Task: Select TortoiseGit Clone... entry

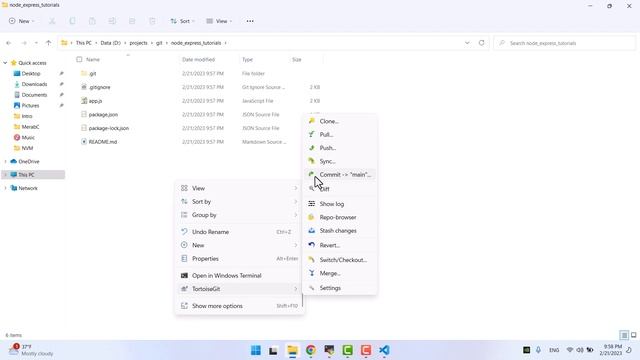Action: (340, 121)
